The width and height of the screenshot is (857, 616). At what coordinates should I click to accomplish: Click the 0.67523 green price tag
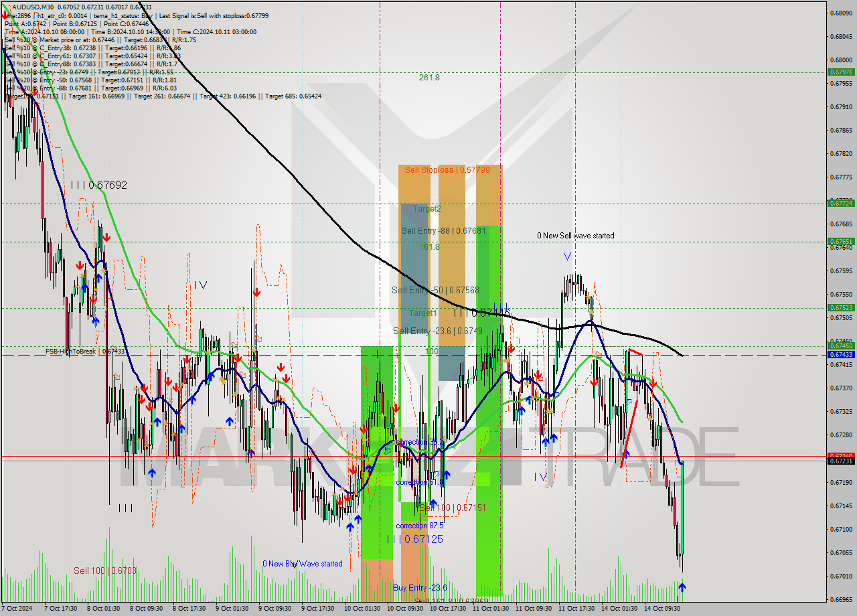[841, 307]
